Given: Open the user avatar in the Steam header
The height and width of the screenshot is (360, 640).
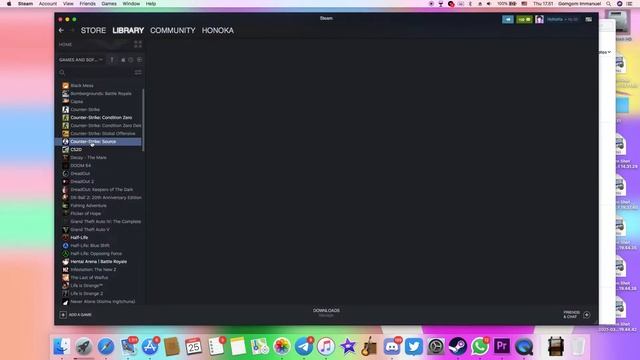Looking at the screenshot, I should (x=539, y=19).
